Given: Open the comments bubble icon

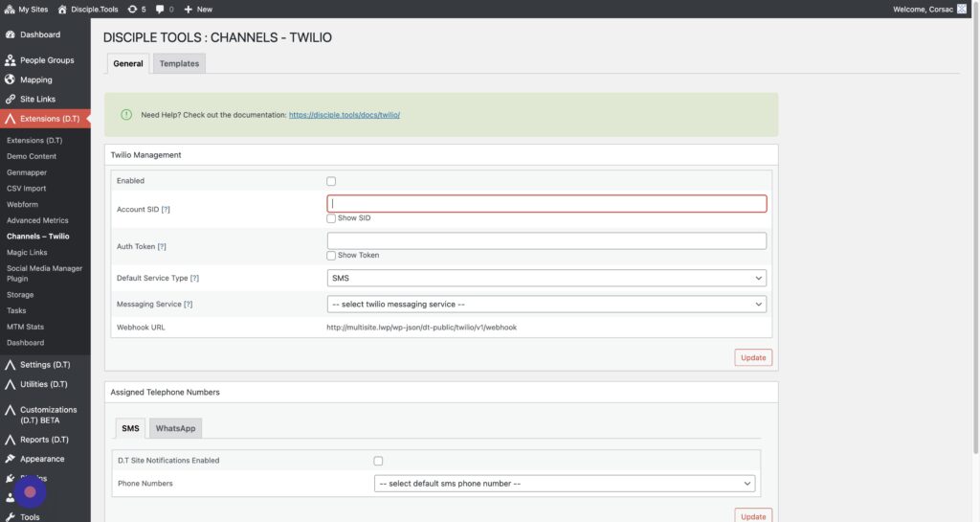Looking at the screenshot, I should pos(161,9).
